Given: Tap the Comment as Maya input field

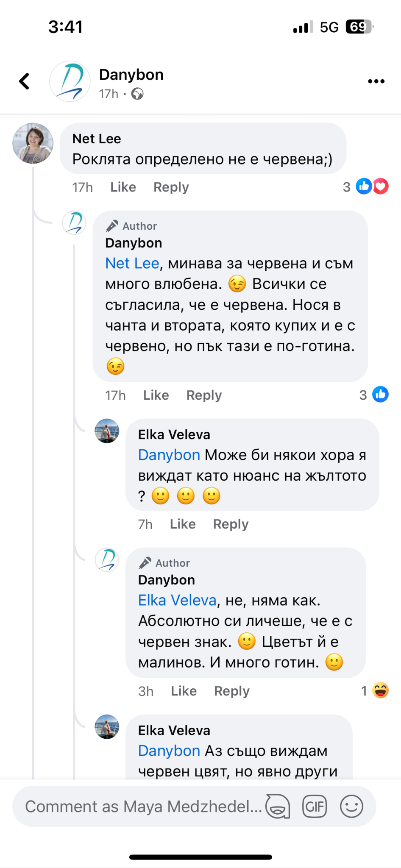Looking at the screenshot, I should click(143, 806).
